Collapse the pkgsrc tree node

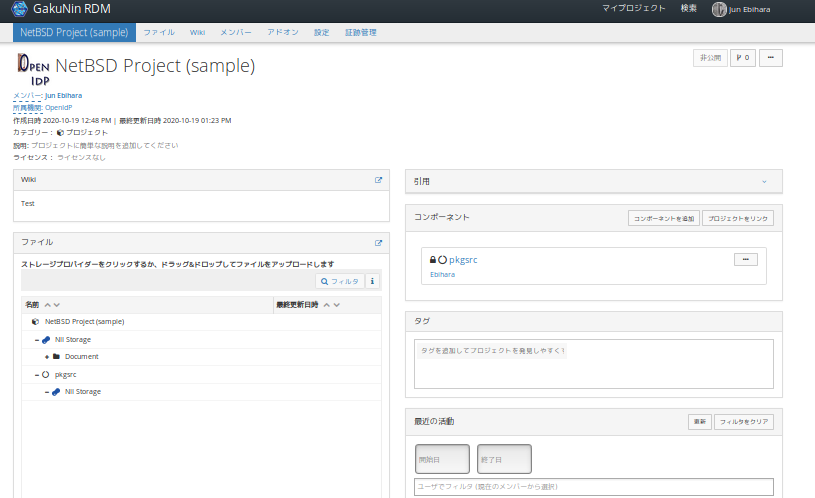click(37, 375)
